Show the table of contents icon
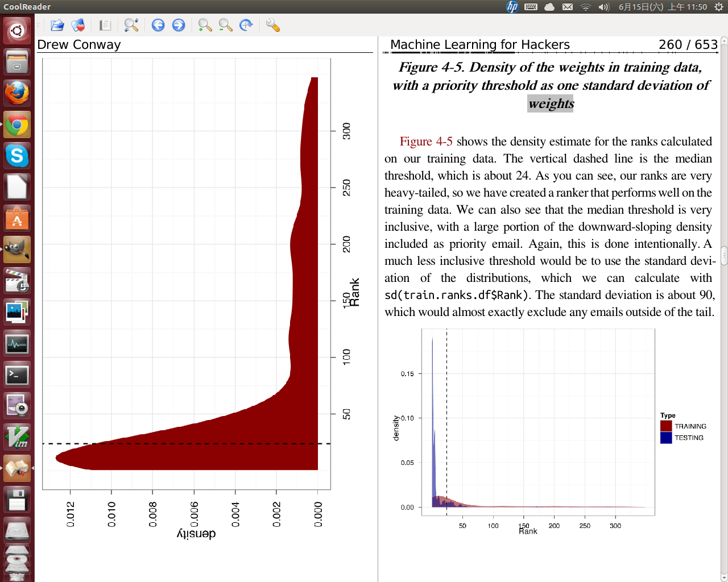 point(105,25)
